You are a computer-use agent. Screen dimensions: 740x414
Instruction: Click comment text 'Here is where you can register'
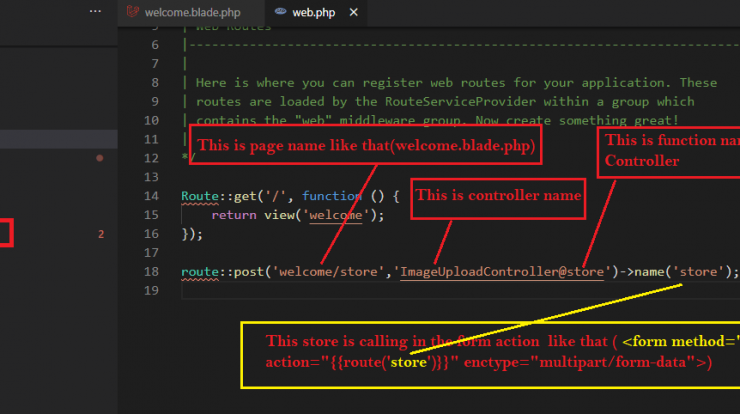pos(309,83)
